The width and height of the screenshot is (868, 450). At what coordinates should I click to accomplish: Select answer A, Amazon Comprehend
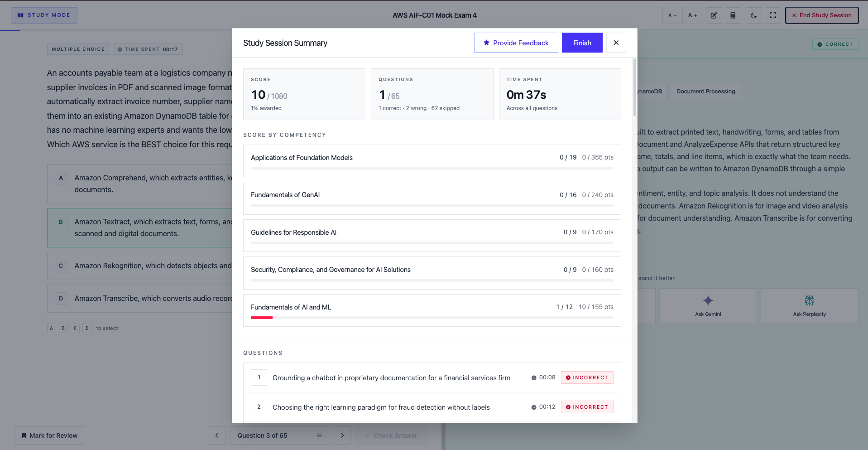(x=140, y=184)
